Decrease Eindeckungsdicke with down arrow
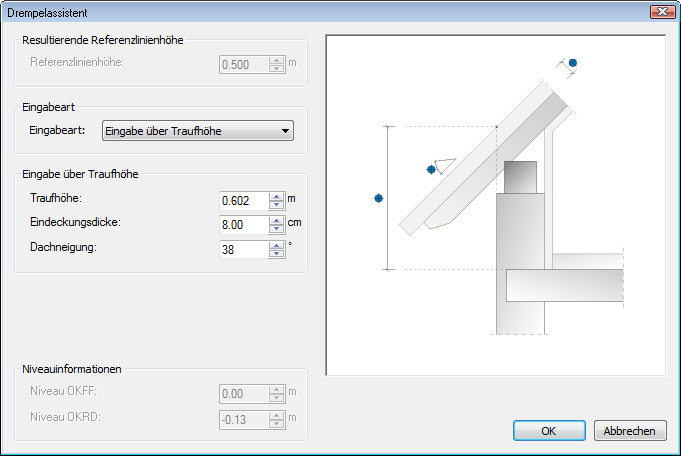Viewport: 681px width, 456px height. pyautogui.click(x=276, y=229)
